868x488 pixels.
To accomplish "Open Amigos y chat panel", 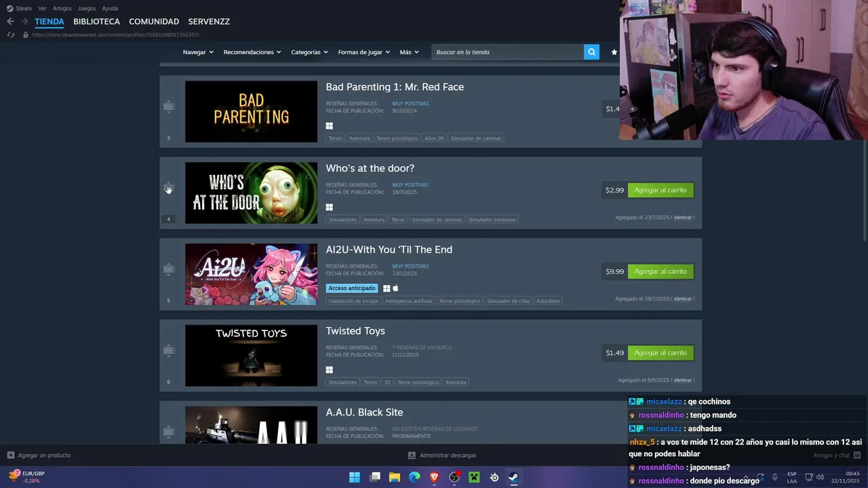I will (x=837, y=455).
